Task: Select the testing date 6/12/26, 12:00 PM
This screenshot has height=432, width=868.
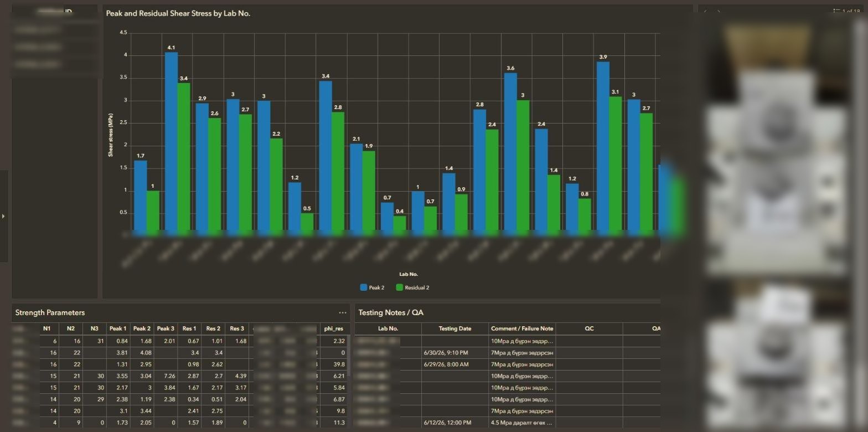Action: pos(447,423)
